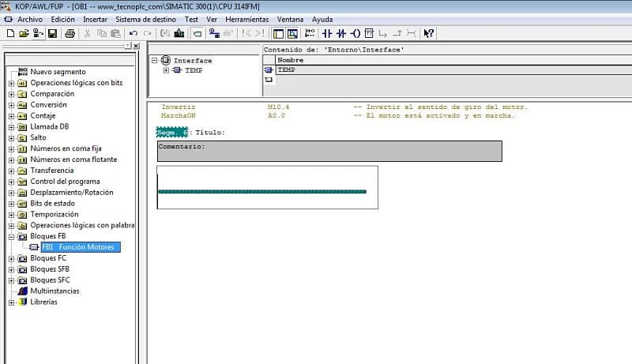Click the Nombre column header
This screenshot has height=364, width=632.
coord(453,60)
